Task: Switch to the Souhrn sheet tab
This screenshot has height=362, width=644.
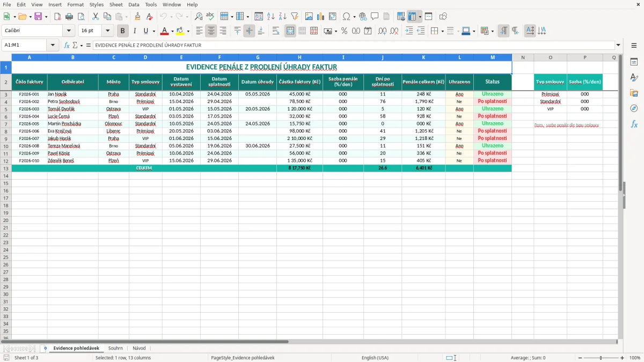Action: click(x=115, y=348)
